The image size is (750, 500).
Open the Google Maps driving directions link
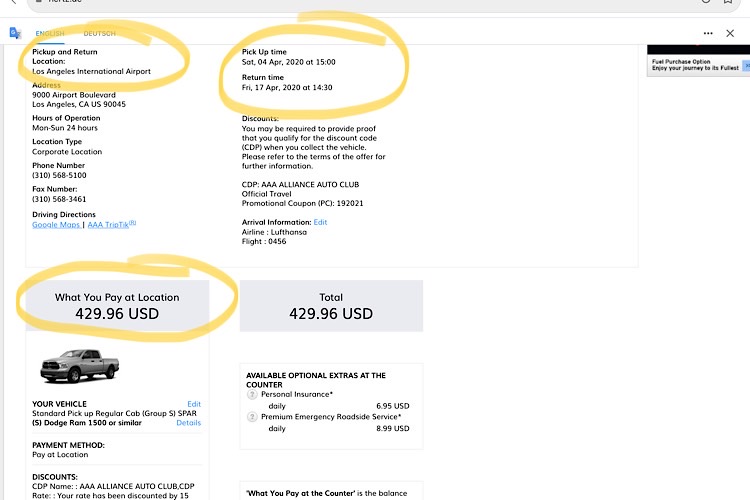pos(57,225)
